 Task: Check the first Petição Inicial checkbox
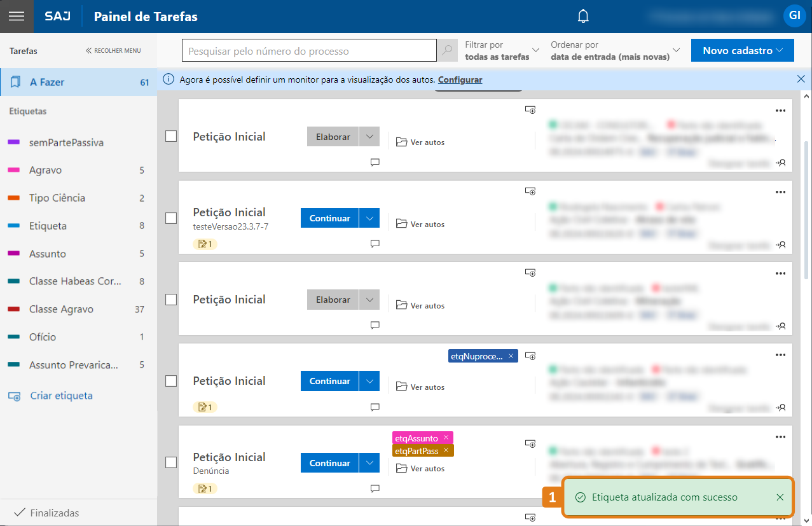coord(171,136)
